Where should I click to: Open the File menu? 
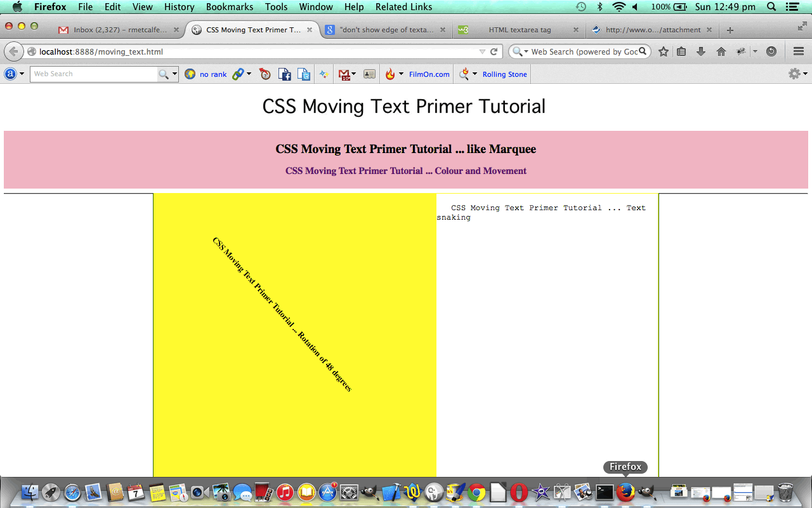(x=86, y=7)
